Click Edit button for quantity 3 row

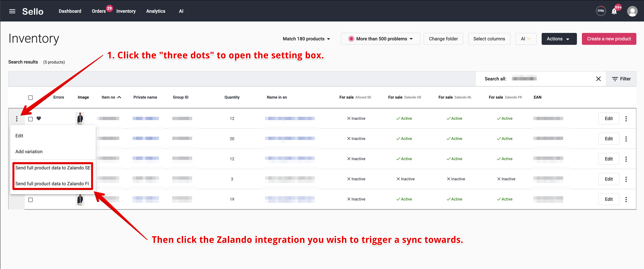coord(609,179)
